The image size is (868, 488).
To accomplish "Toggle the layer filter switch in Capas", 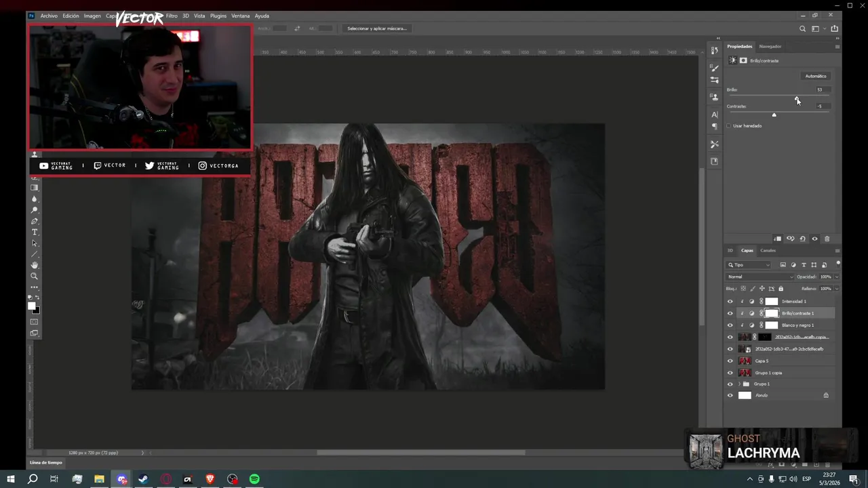I will coord(838,264).
